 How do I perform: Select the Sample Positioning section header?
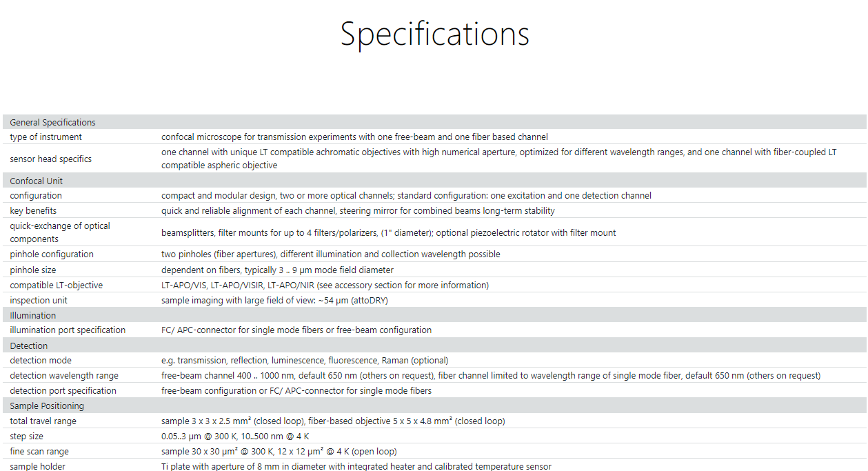coord(434,405)
